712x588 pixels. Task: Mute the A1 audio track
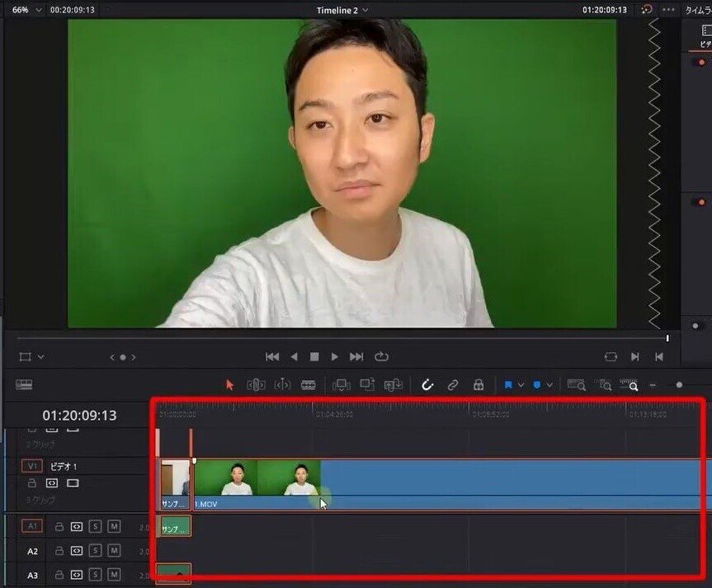tap(114, 526)
